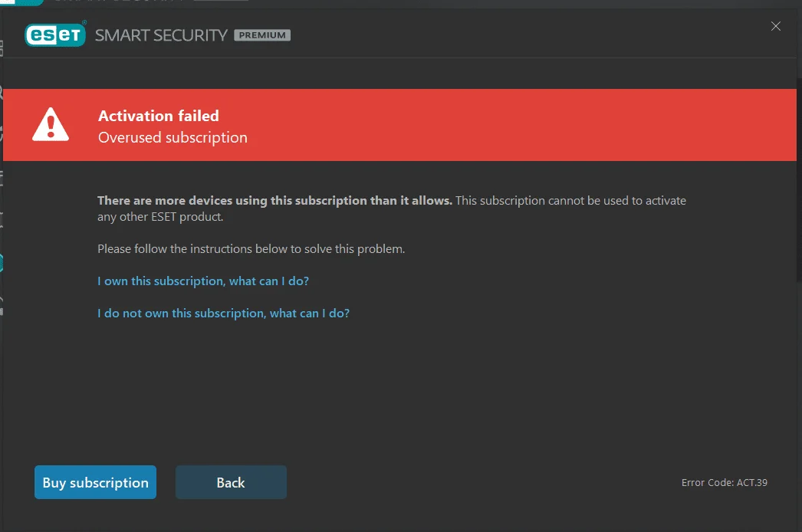Image resolution: width=802 pixels, height=532 pixels.
Task: Click the SMART SECURITY product title
Action: (161, 35)
